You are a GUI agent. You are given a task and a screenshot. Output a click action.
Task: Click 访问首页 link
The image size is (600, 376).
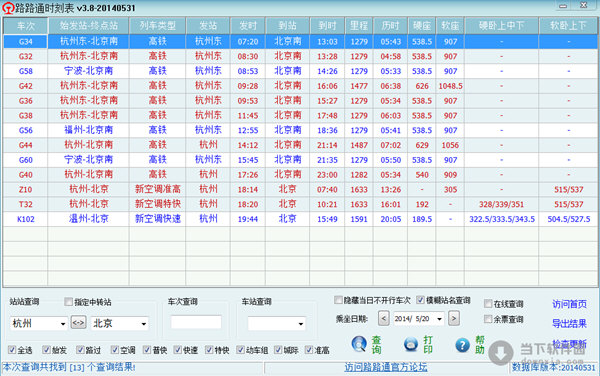click(569, 304)
